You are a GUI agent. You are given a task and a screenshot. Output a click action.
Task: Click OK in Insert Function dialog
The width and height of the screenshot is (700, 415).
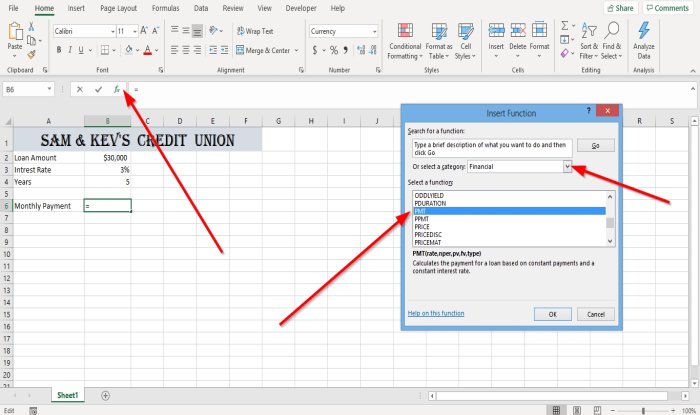(553, 314)
